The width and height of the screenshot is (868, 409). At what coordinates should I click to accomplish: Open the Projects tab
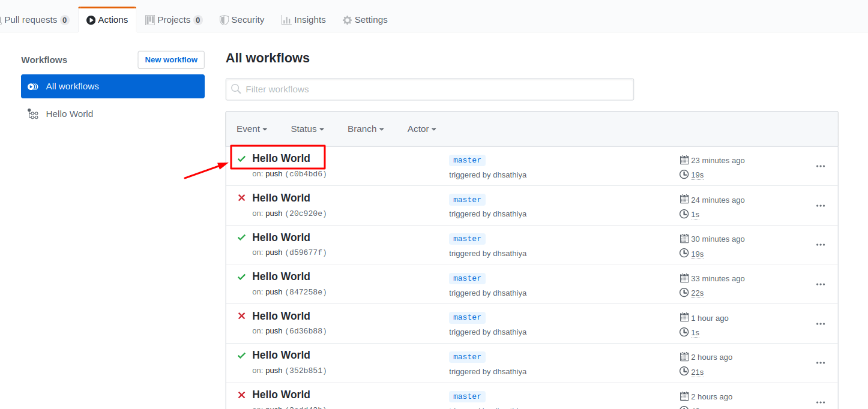click(x=173, y=20)
